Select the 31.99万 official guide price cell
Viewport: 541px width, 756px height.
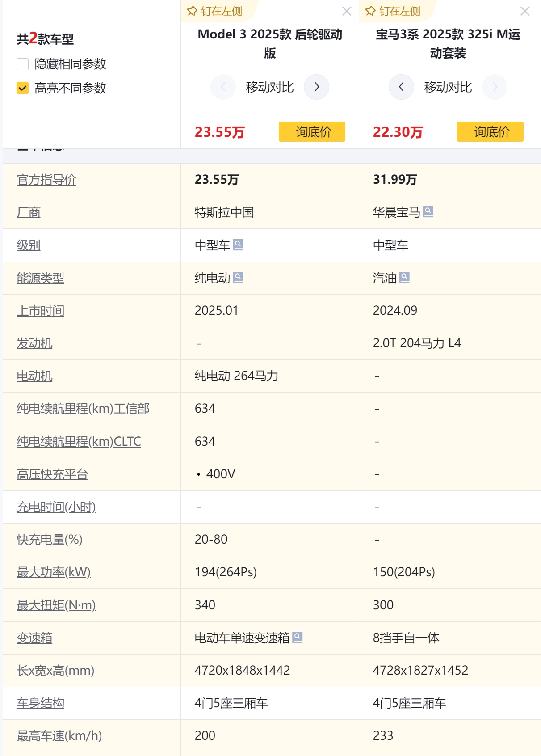[448, 180]
